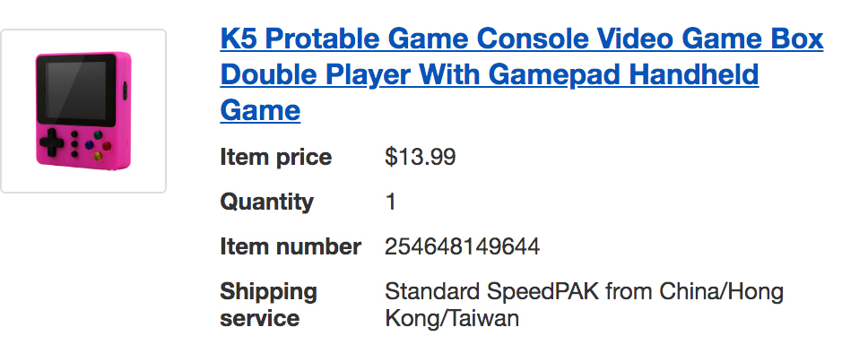Click the console's black screen in the thumbnail

[76, 90]
